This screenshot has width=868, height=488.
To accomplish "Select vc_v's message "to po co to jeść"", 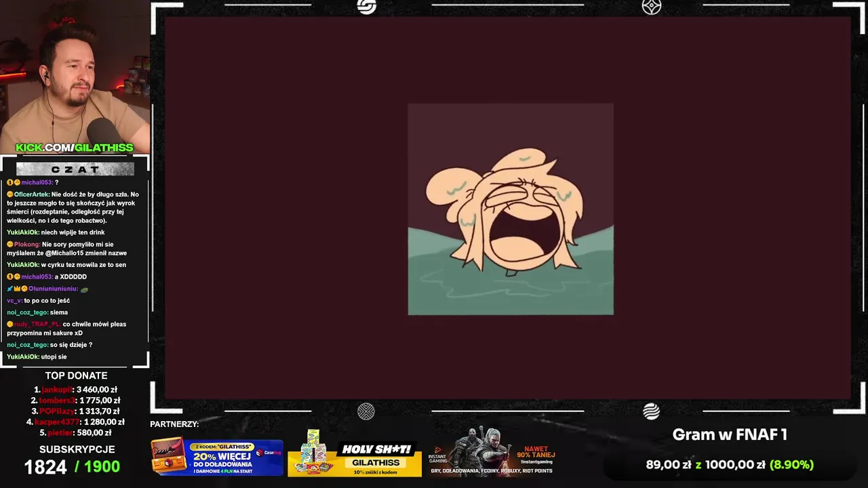I will [x=47, y=301].
